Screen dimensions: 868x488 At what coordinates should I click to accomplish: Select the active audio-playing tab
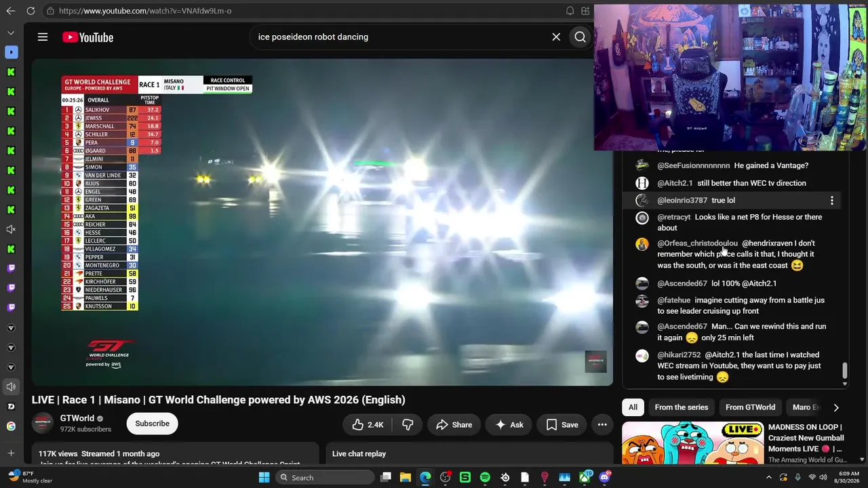click(11, 387)
